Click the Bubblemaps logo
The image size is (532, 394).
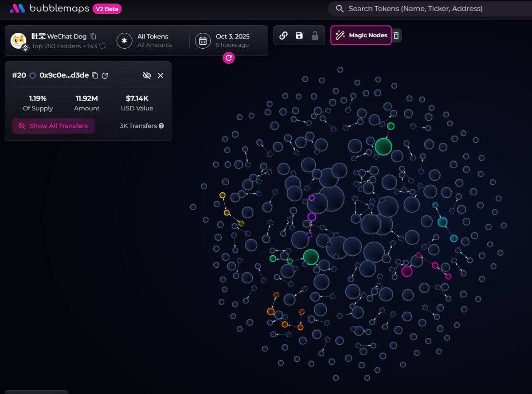tap(49, 8)
